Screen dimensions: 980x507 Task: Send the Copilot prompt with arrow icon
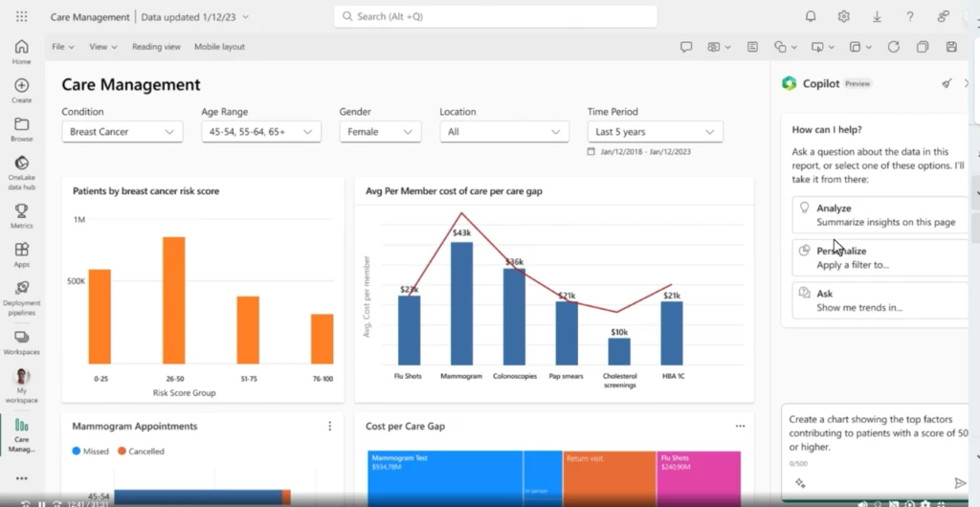(x=960, y=483)
